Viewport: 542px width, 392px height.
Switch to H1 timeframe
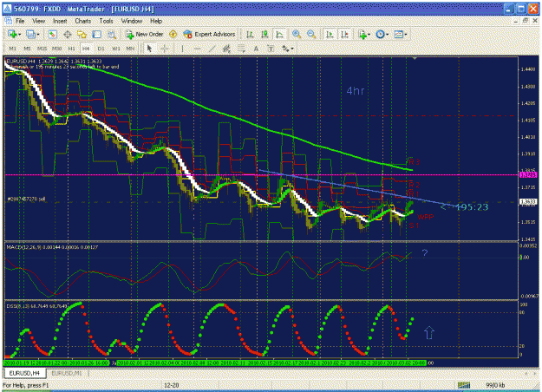(x=71, y=49)
